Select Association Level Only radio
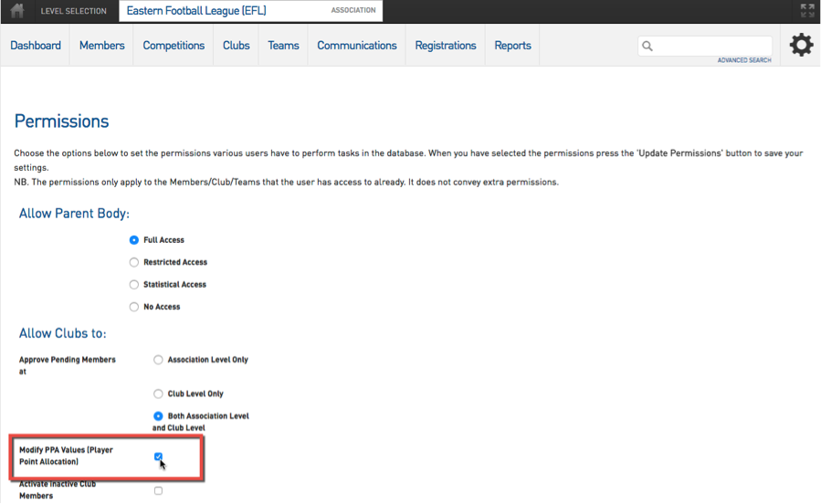 coord(158,360)
